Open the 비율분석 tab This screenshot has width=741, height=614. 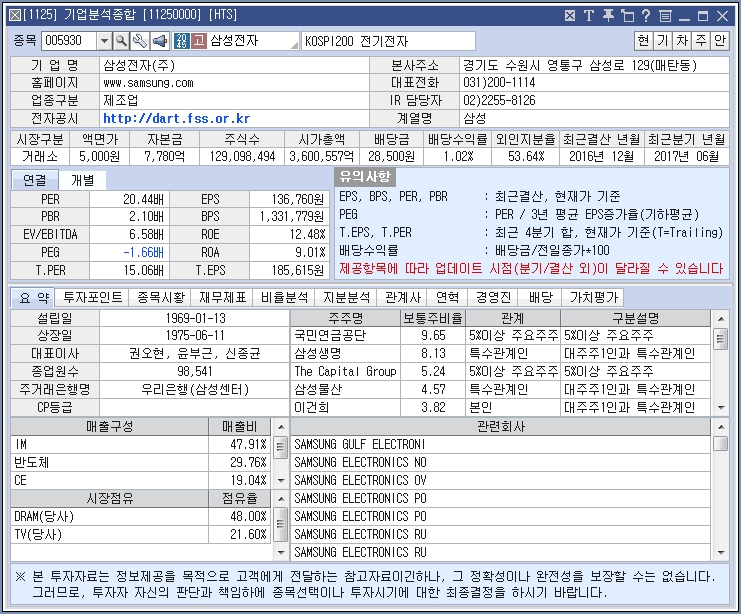coord(284,297)
